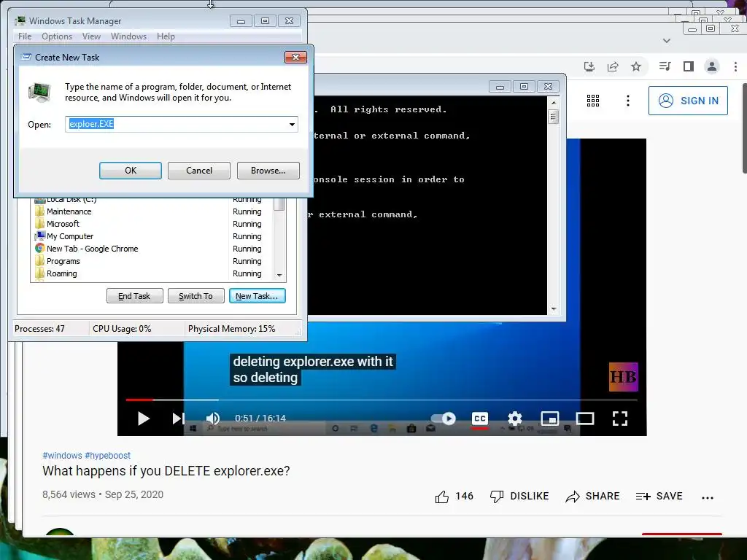Click the video progress bar

tap(382, 400)
